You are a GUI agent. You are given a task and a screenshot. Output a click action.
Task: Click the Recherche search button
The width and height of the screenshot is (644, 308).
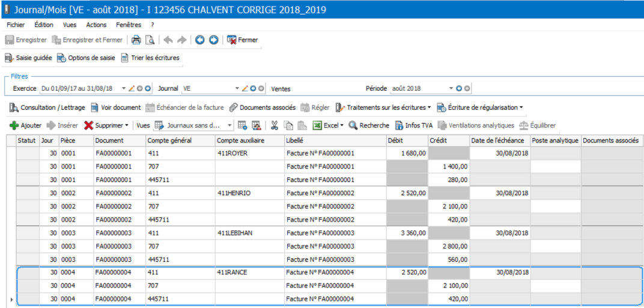(x=369, y=125)
